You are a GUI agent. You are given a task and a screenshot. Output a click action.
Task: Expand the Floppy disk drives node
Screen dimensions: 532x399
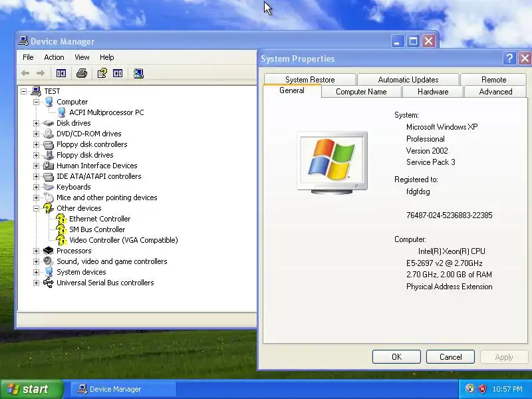click(36, 155)
